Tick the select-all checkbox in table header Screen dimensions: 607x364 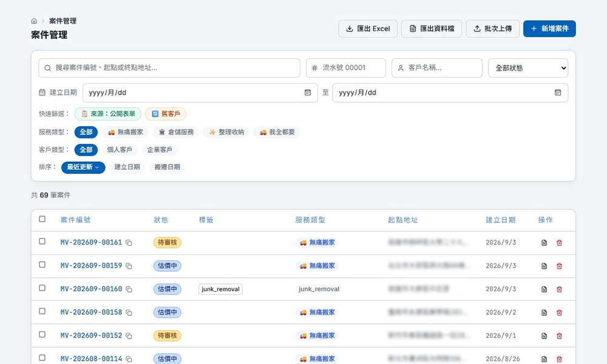[42, 219]
